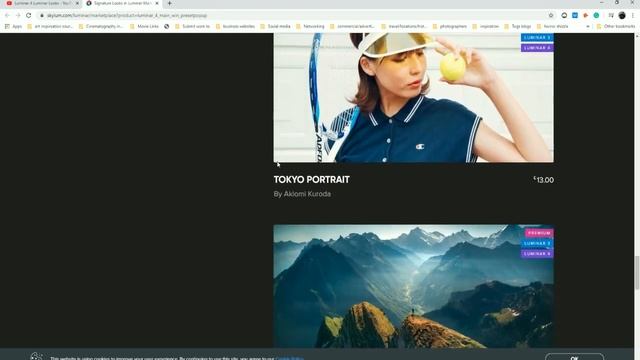Open the Movie Links bookmark folder
The width and height of the screenshot is (640, 360).
[x=144, y=26]
